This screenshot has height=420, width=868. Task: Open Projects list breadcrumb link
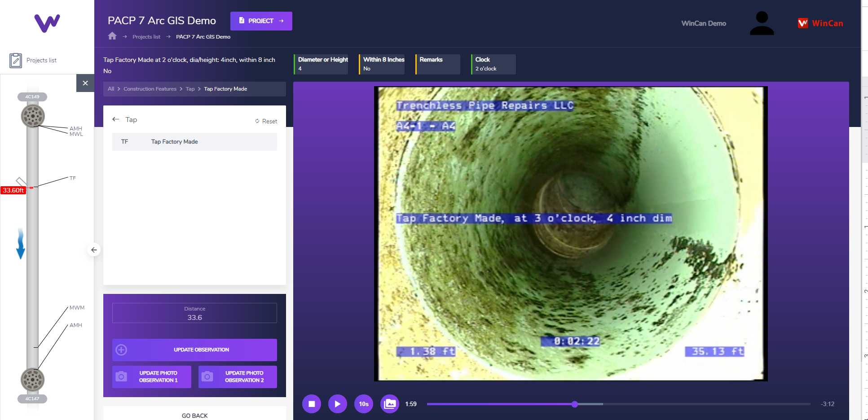pyautogui.click(x=146, y=37)
